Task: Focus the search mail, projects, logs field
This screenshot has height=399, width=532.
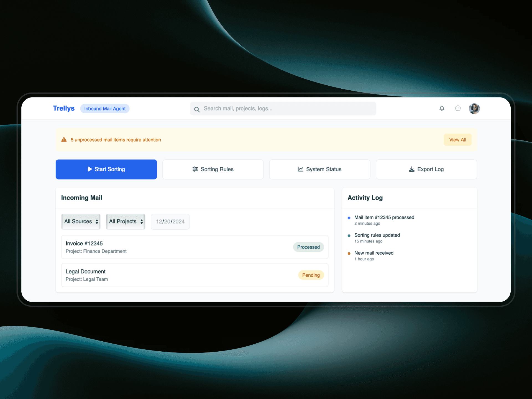Action: (x=288, y=109)
